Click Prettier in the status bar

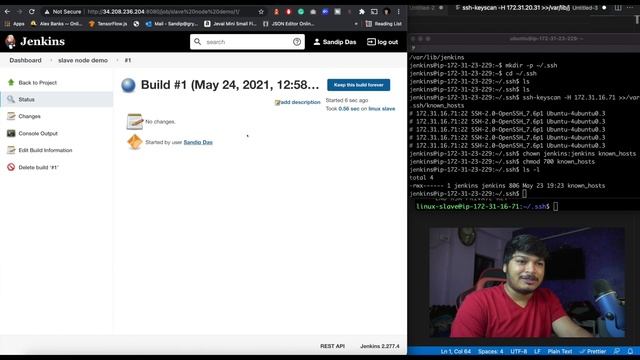point(593,351)
